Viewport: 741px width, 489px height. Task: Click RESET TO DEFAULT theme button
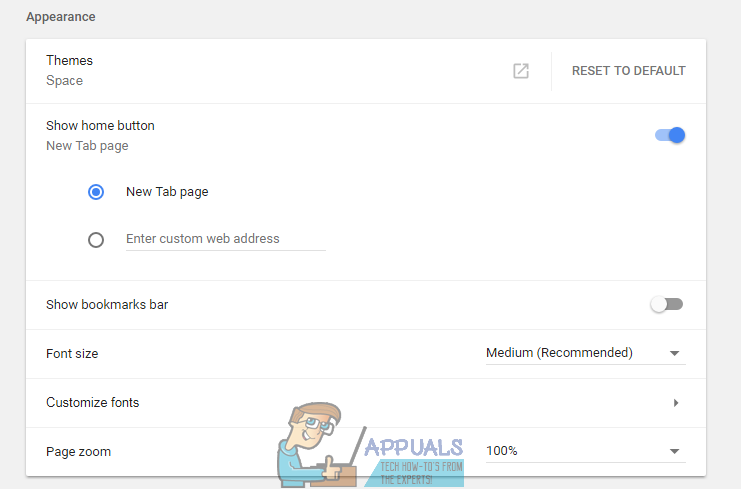[x=629, y=71]
